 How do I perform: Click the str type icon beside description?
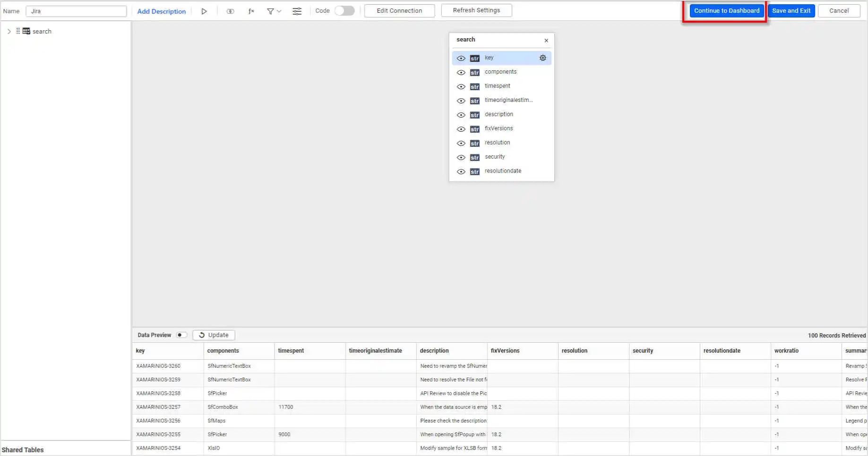click(474, 115)
